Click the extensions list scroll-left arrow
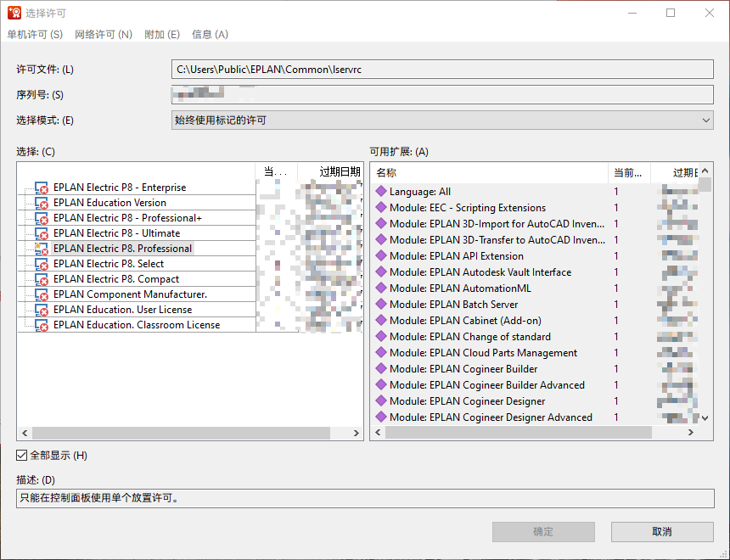 pyautogui.click(x=378, y=433)
